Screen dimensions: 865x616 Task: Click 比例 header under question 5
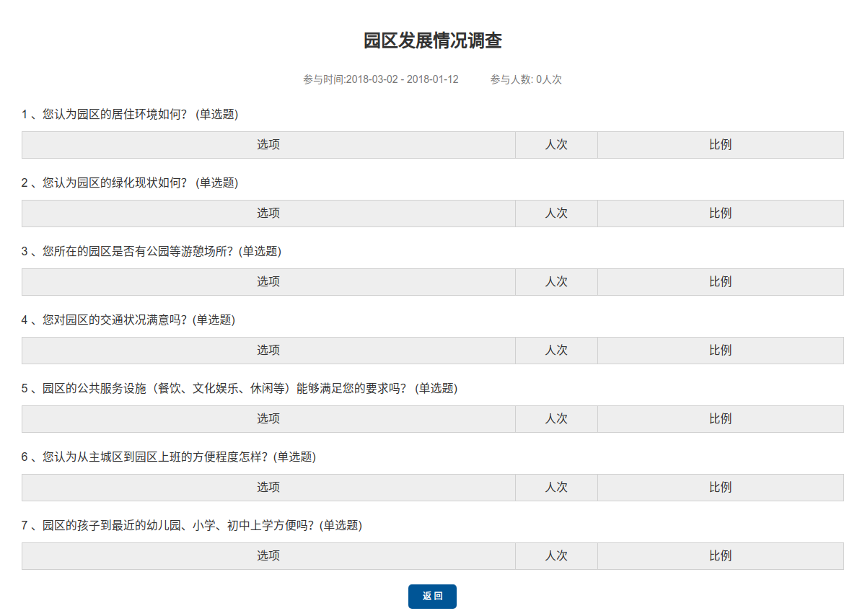(720, 419)
